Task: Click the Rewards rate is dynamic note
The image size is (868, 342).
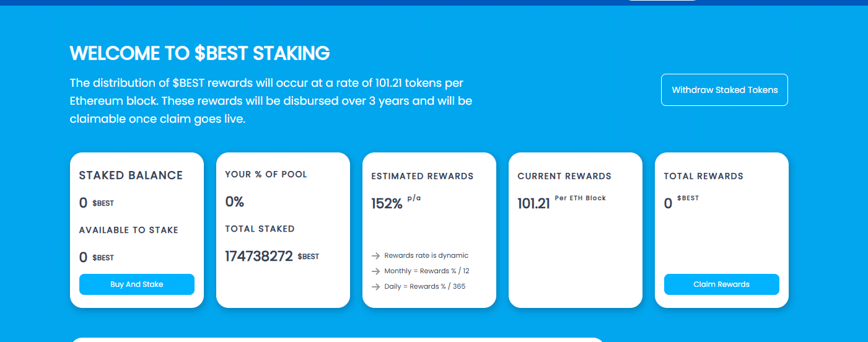Action: point(426,255)
